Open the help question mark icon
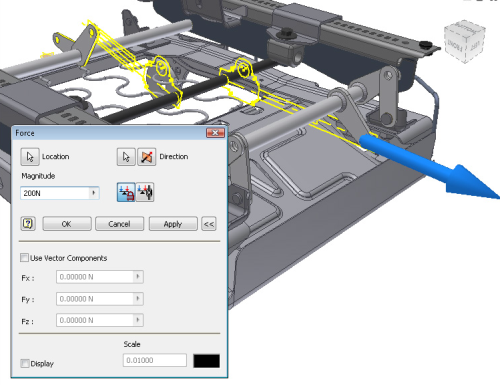 28,224
